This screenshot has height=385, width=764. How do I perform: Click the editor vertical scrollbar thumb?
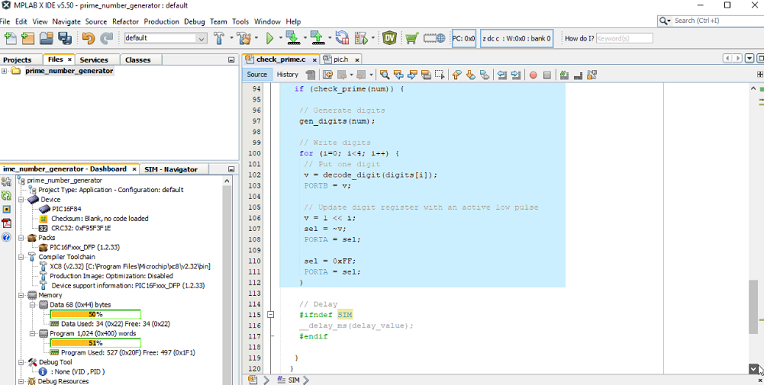[753, 307]
